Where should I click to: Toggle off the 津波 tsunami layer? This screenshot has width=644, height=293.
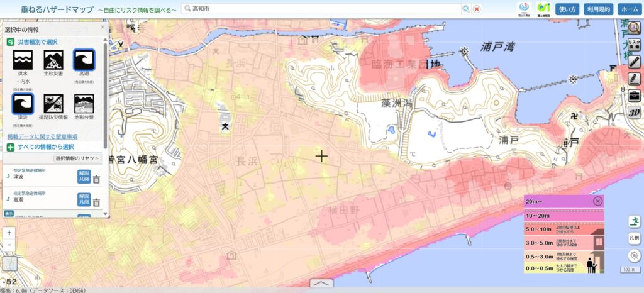pyautogui.click(x=23, y=104)
